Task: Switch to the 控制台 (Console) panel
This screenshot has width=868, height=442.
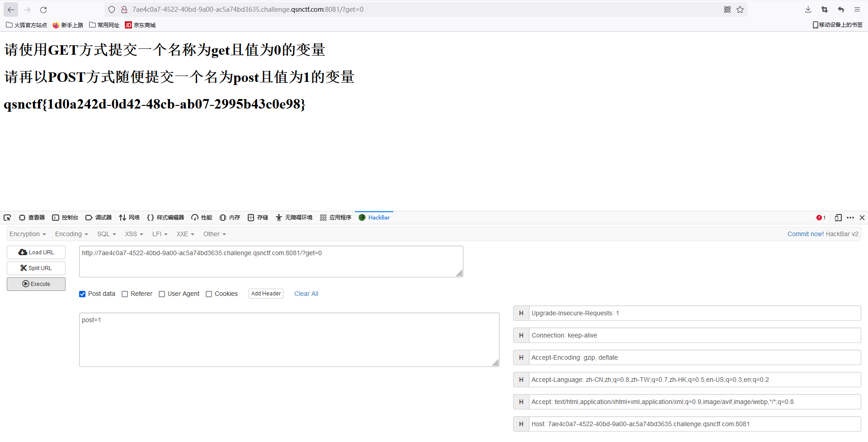Action: click(x=65, y=218)
